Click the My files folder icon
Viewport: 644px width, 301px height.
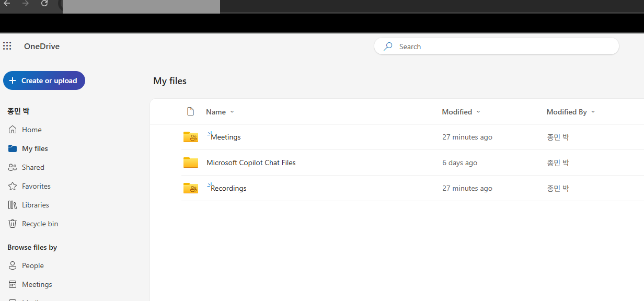click(13, 148)
